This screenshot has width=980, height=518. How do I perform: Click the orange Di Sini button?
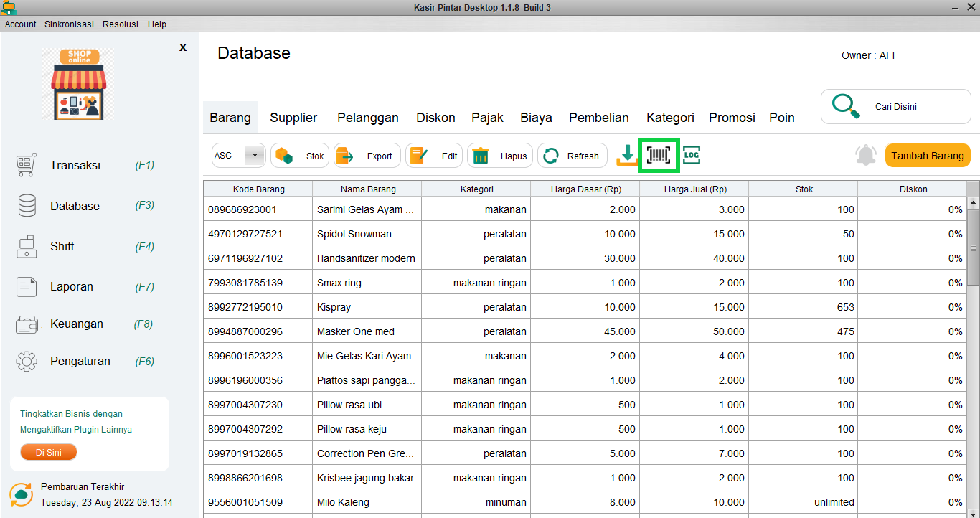pos(48,452)
